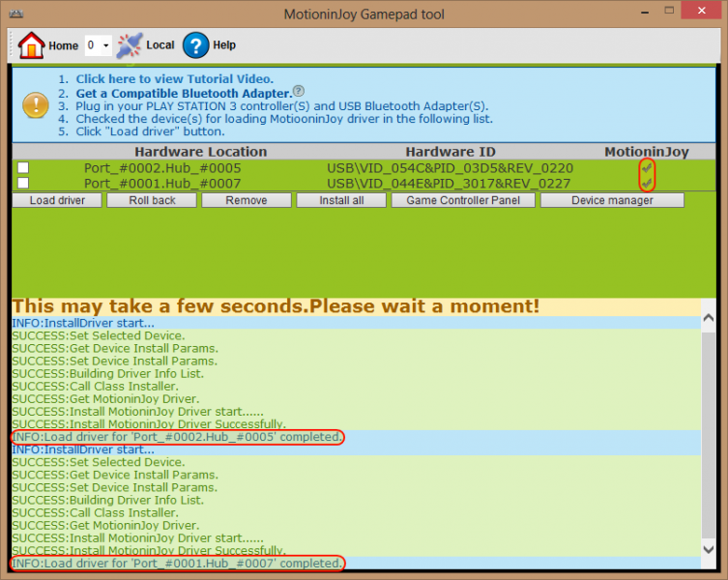Open the controller number dropdown showing 0
This screenshot has width=728, height=580.
click(x=99, y=45)
